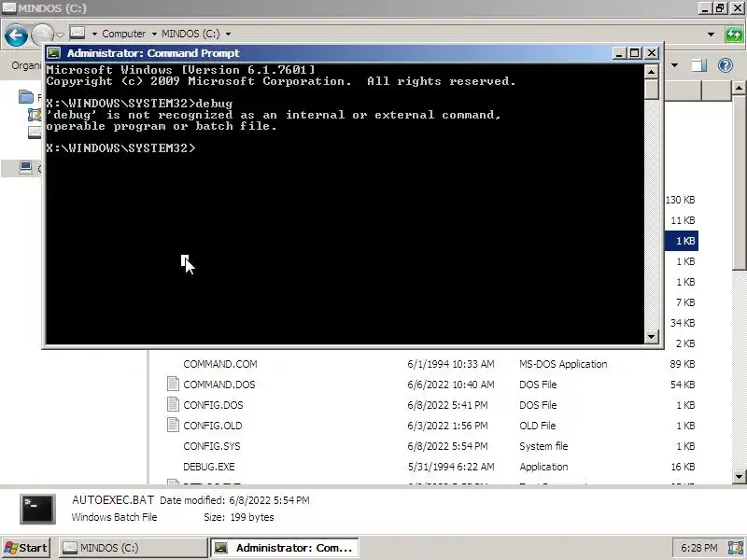Click the folder icon in navigation pane
Viewport: 747px width, 560px height.
click(x=26, y=97)
